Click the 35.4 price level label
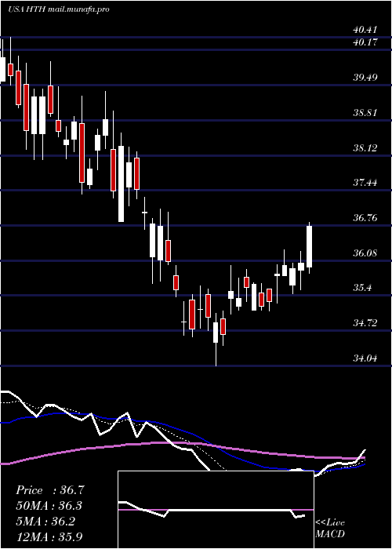The width and height of the screenshot is (392, 549). [362, 288]
